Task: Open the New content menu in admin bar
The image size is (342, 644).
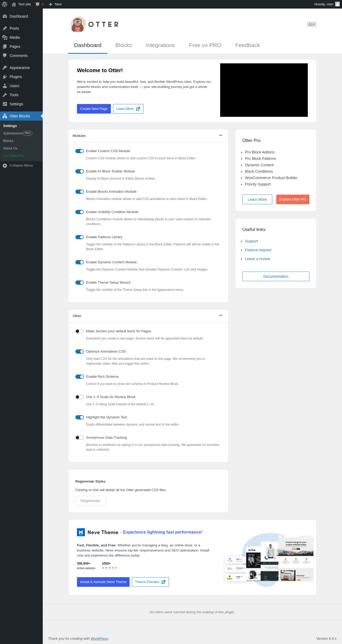Action: [55, 4]
